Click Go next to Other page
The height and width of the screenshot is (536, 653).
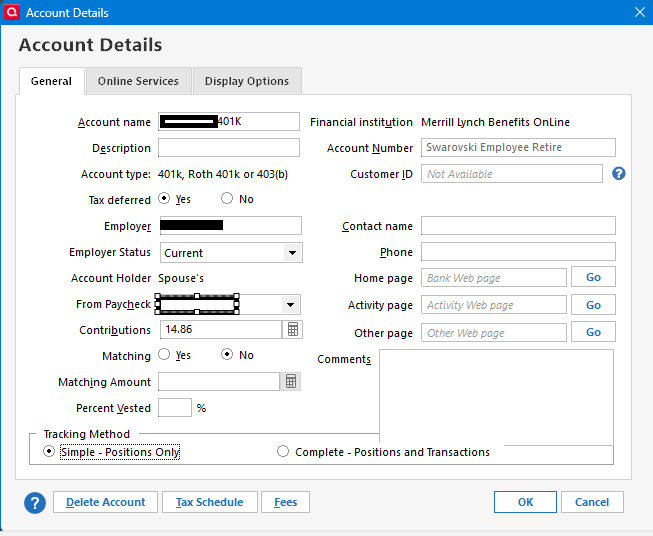click(x=593, y=332)
